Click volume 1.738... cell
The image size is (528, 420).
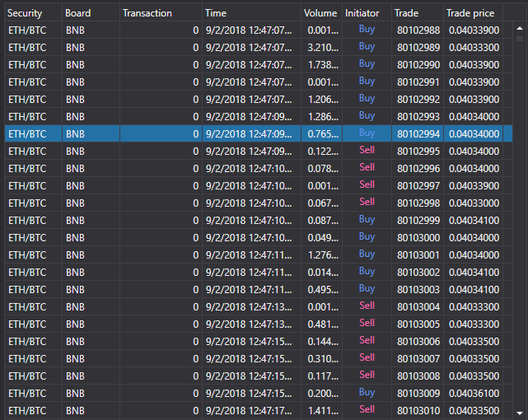[323, 65]
